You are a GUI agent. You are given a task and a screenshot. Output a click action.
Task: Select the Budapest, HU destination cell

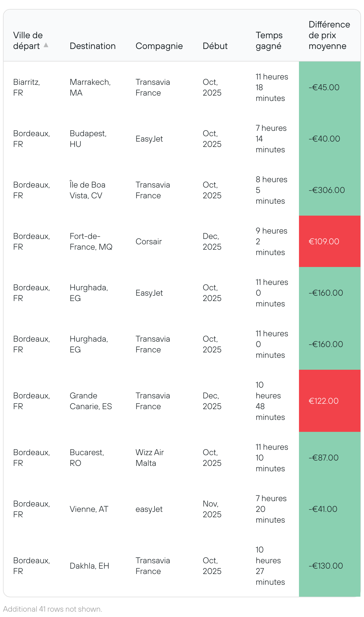point(88,139)
